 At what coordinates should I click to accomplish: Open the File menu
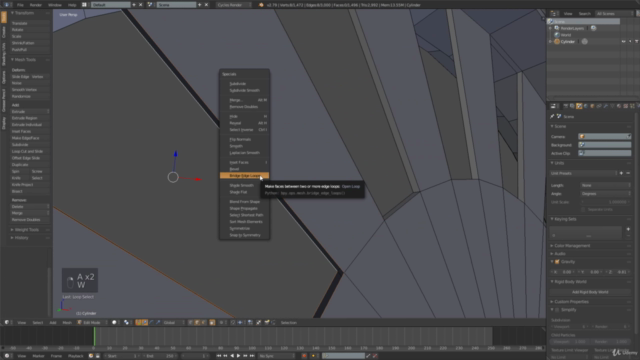point(20,5)
